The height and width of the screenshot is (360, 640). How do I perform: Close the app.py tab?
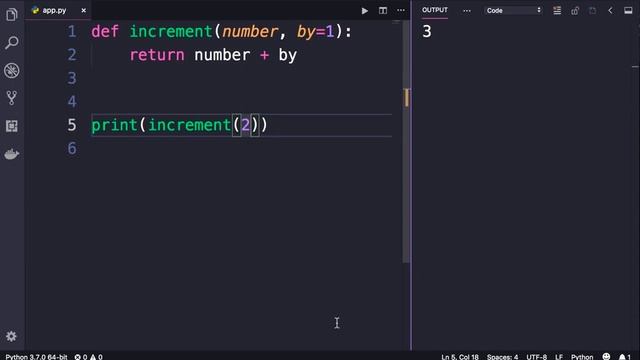84,11
